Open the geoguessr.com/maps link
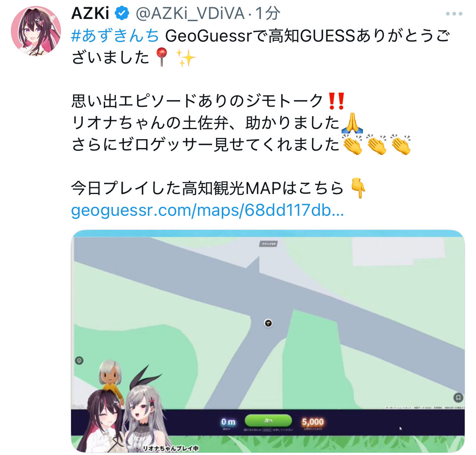This screenshot has height=455, width=476. pos(208,210)
